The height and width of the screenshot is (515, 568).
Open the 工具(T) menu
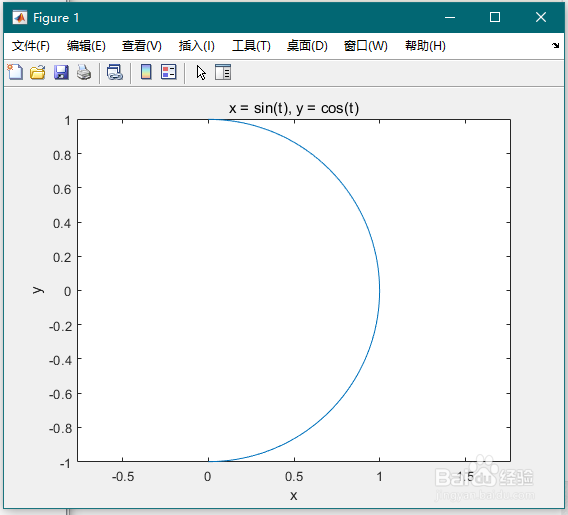click(251, 46)
